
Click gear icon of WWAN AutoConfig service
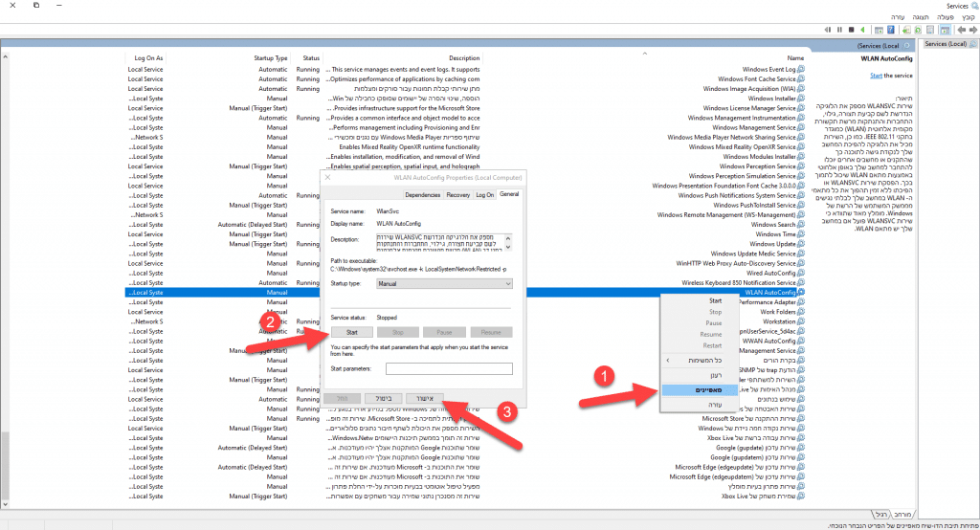pos(801,341)
